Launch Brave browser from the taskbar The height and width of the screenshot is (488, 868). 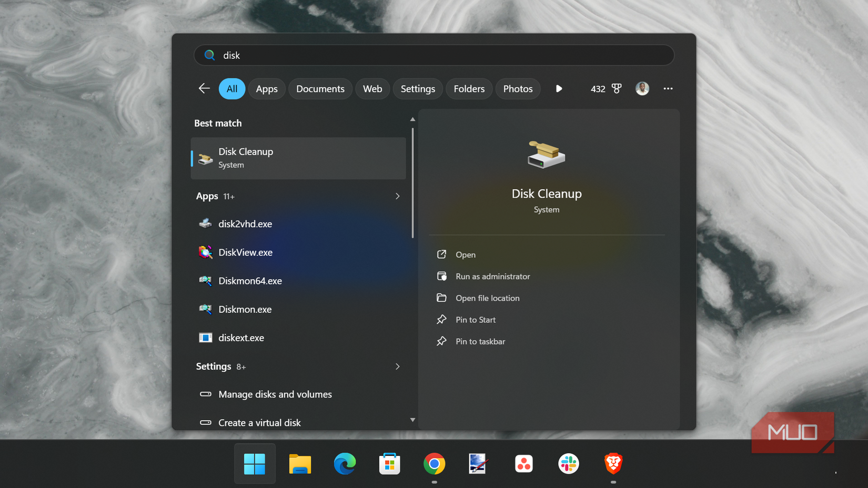click(x=613, y=464)
